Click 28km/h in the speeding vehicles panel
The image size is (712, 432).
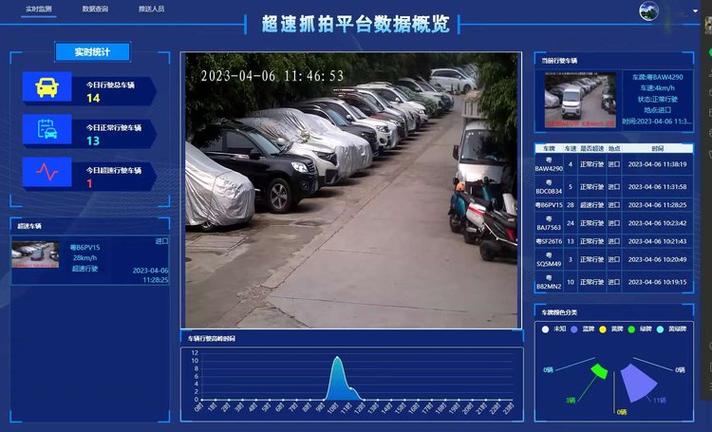pos(85,258)
